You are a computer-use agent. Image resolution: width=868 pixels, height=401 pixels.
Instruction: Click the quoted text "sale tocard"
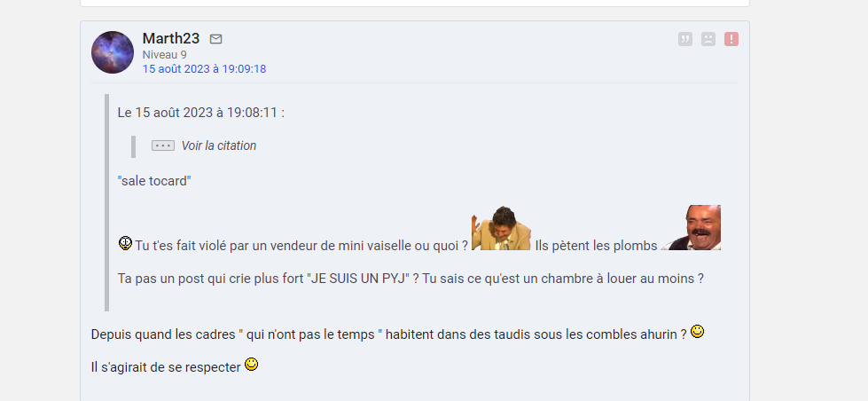pyautogui.click(x=154, y=181)
